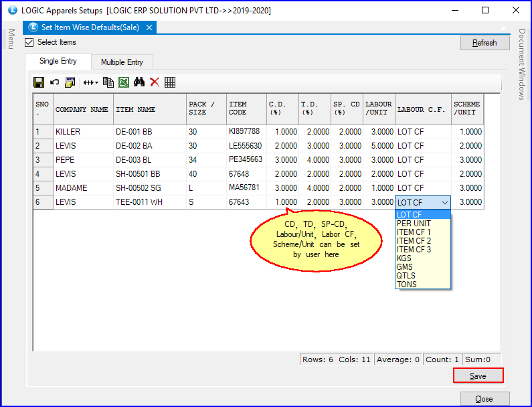Choose GMS in dropdown list

tap(423, 267)
